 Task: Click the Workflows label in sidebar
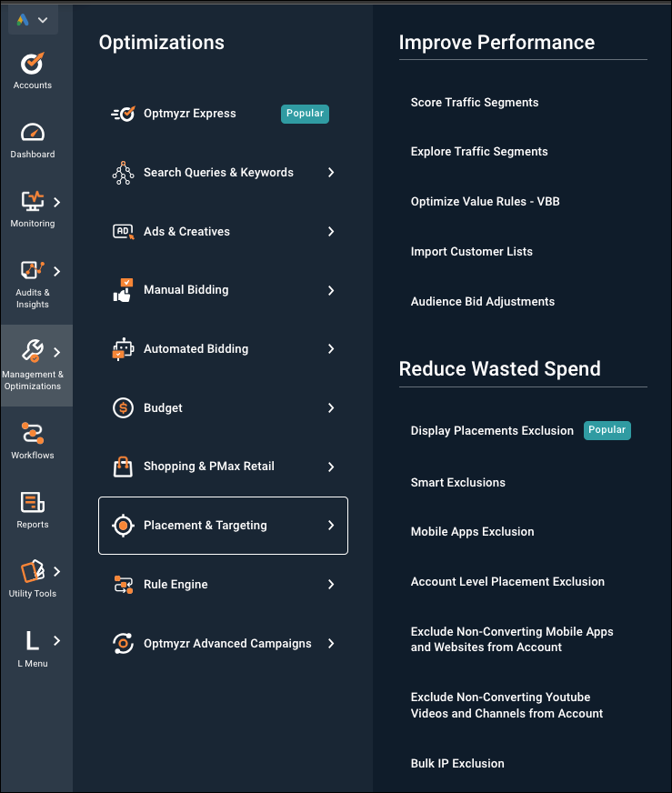coord(33,456)
